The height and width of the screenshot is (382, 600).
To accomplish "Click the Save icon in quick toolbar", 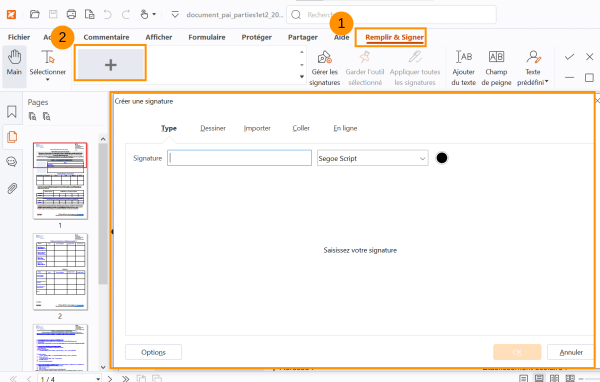I will (53, 15).
